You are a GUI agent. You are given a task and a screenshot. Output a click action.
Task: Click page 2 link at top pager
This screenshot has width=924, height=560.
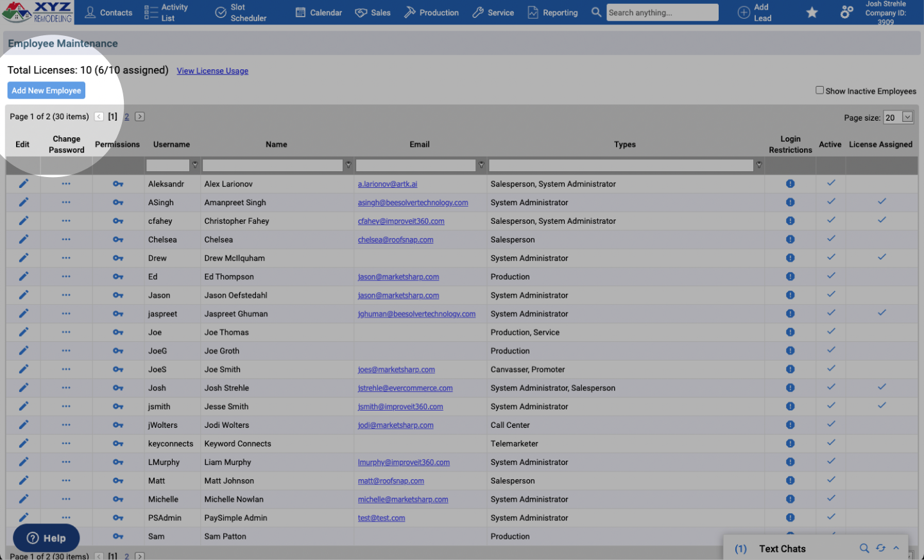[126, 117]
